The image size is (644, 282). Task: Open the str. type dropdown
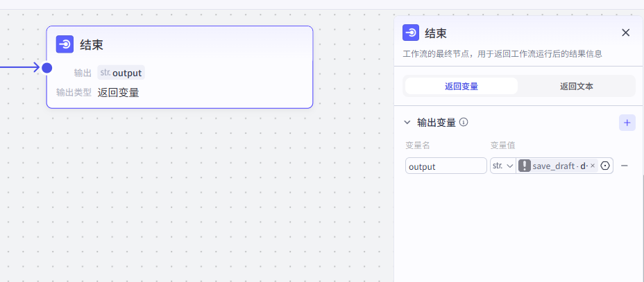tap(502, 166)
